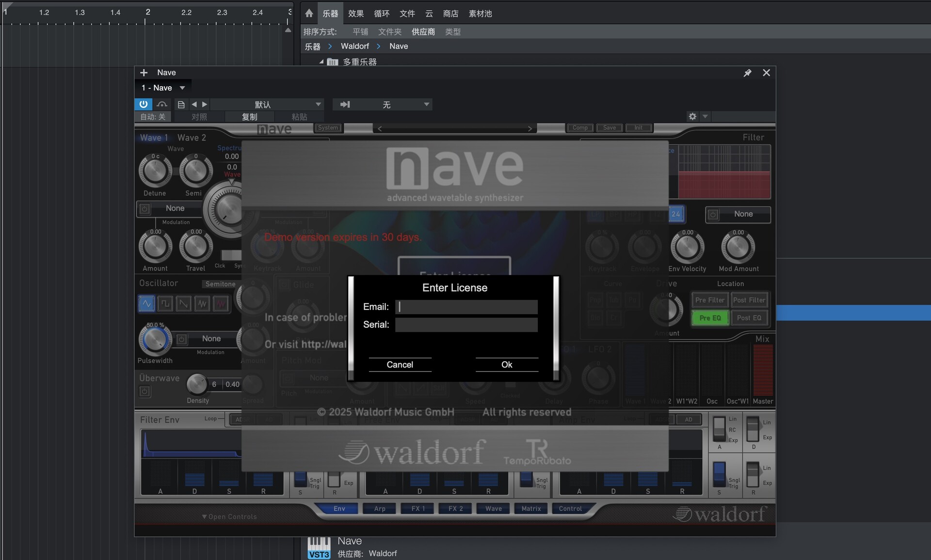Image resolution: width=931 pixels, height=560 pixels.
Task: Go to next preset arrow
Action: [x=205, y=104]
